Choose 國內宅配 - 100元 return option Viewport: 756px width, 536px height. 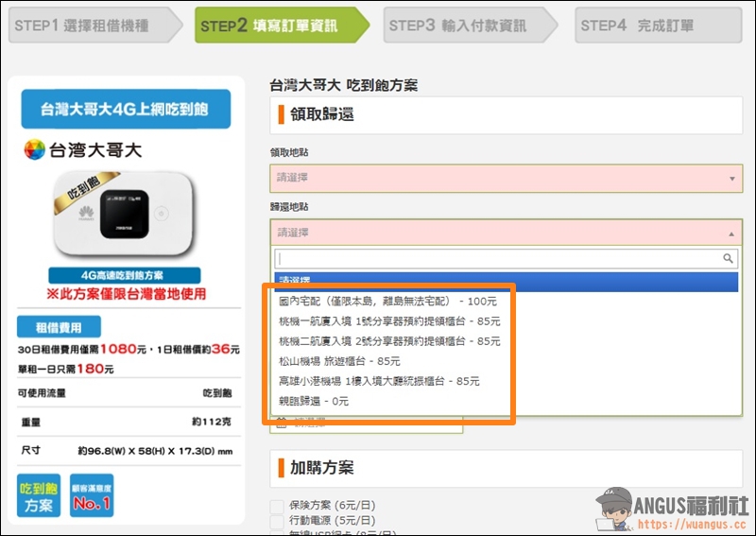pos(387,302)
